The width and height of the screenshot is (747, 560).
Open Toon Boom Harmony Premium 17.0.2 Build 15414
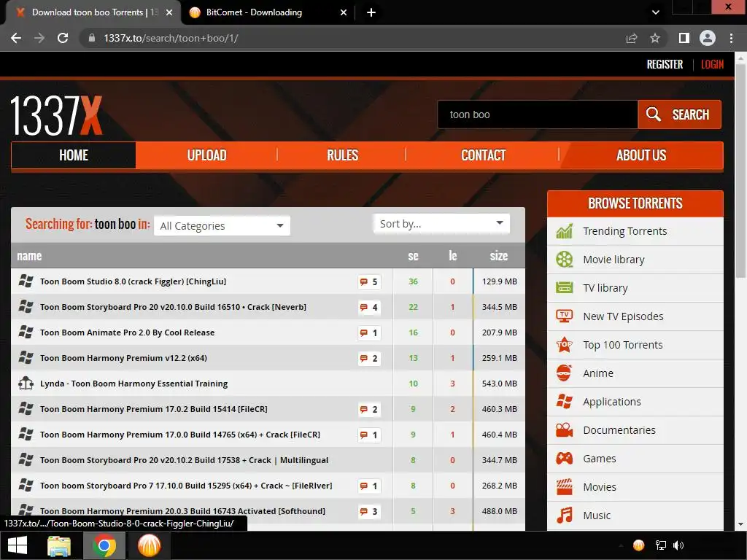[153, 409]
